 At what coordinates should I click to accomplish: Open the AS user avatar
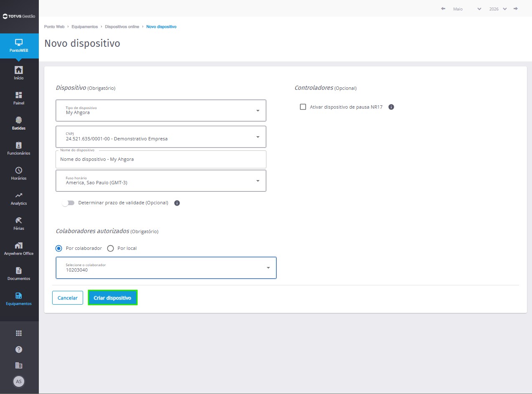19,381
